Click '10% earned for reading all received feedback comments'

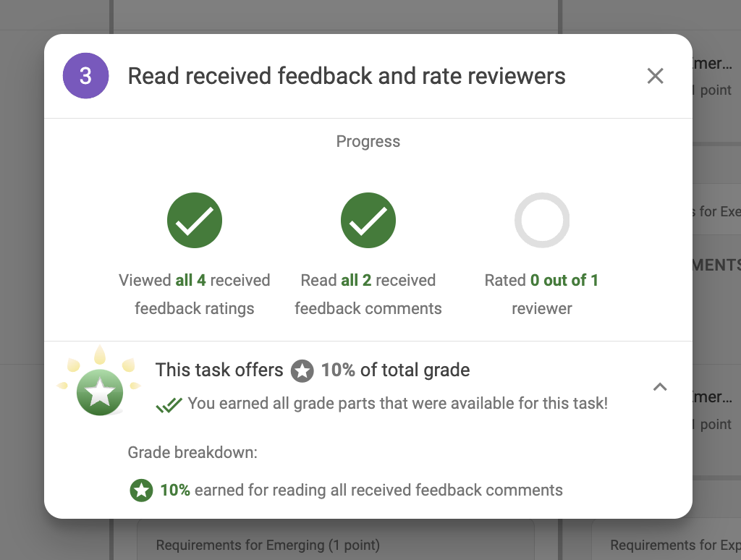click(361, 491)
